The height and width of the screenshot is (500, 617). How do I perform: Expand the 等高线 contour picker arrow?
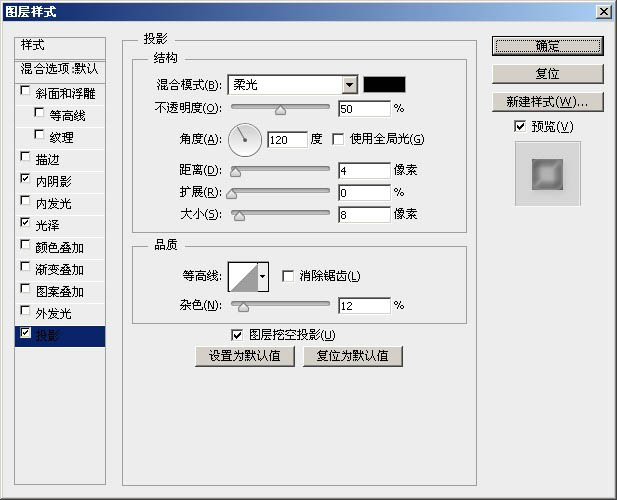[x=263, y=277]
